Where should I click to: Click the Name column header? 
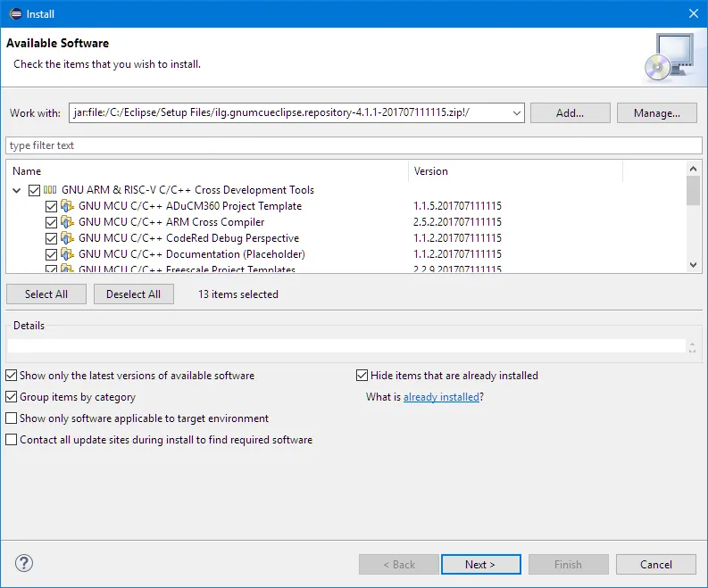[x=207, y=171]
